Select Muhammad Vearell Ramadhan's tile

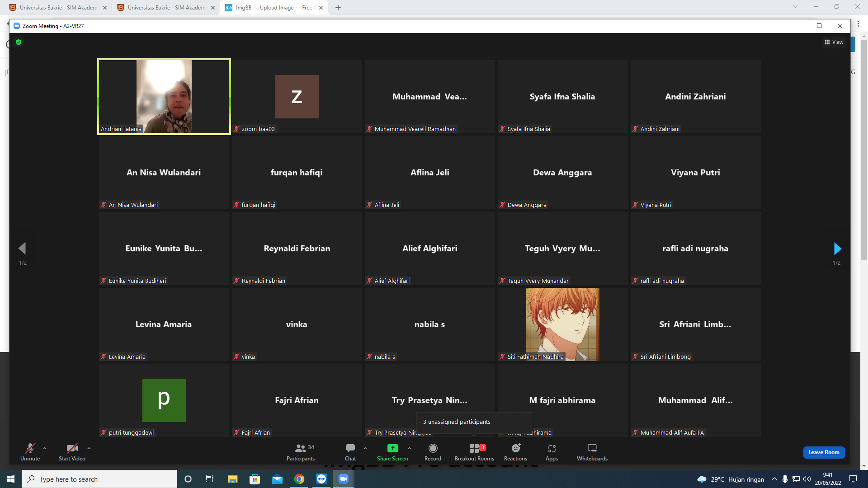point(430,97)
